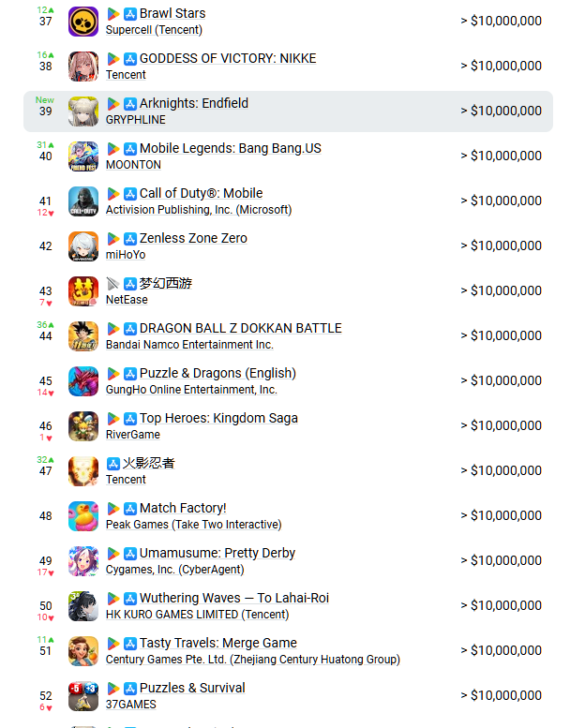The width and height of the screenshot is (570, 728).
Task: Open Puzzle & Dragons (English) title link
Action: click(x=217, y=373)
